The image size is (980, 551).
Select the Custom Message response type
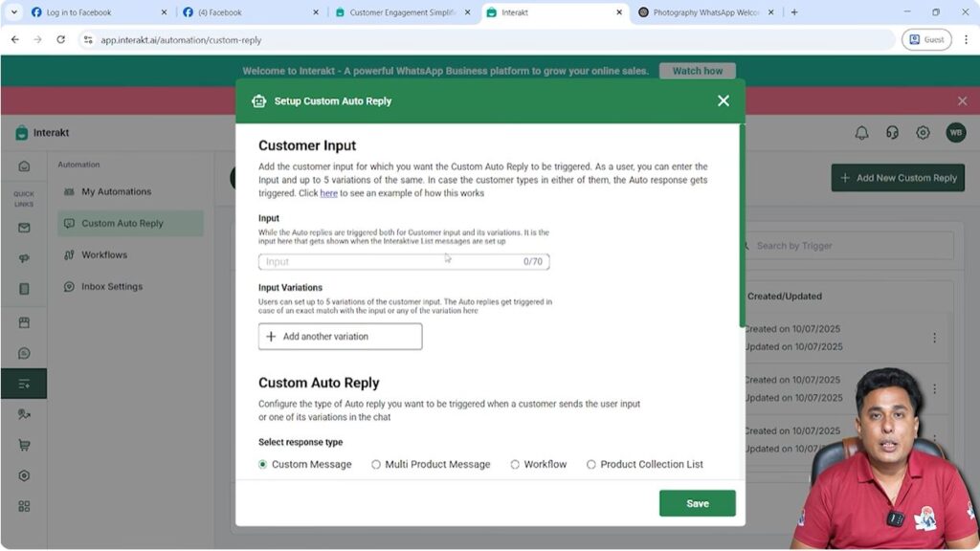point(261,464)
